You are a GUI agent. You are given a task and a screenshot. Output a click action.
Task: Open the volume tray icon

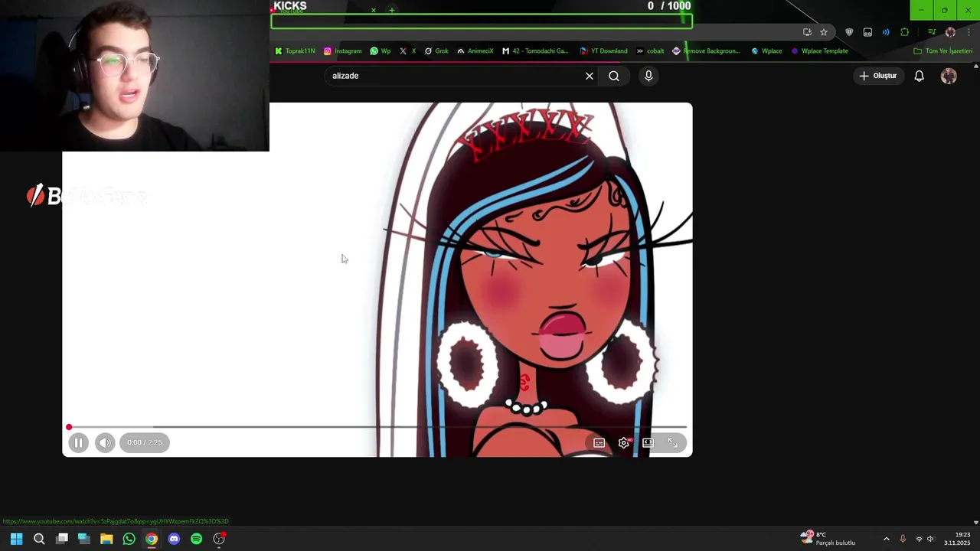point(931,539)
